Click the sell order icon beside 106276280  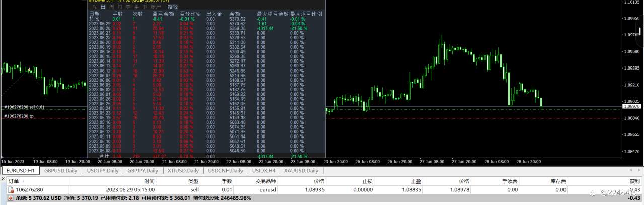[11, 190]
